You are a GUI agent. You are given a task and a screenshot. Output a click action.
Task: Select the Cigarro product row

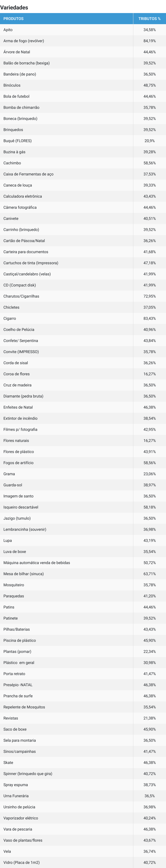coord(10,318)
